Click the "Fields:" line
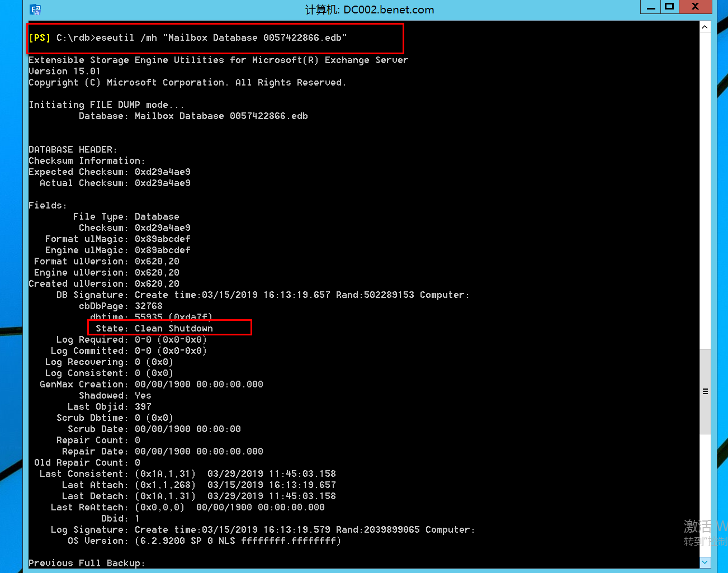This screenshot has height=573, width=728. coord(48,205)
